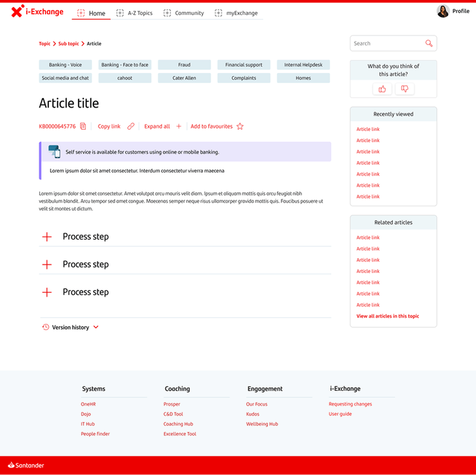Screen dimensions: 476x475
Task: Click the search magnifier icon
Action: (429, 43)
